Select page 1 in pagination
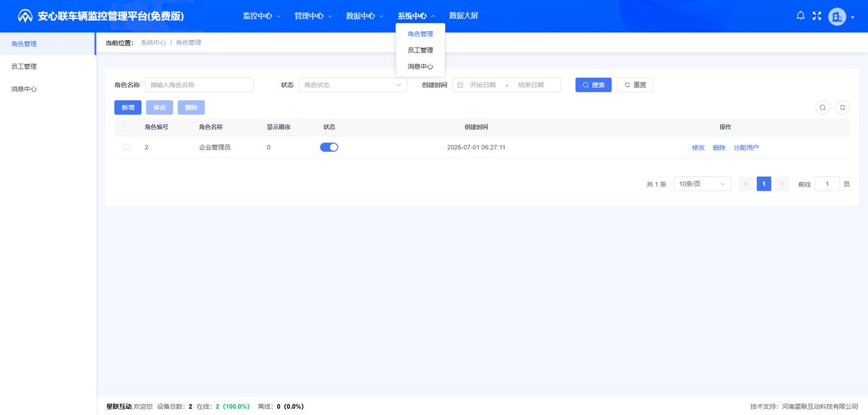868x415 pixels. click(x=764, y=184)
